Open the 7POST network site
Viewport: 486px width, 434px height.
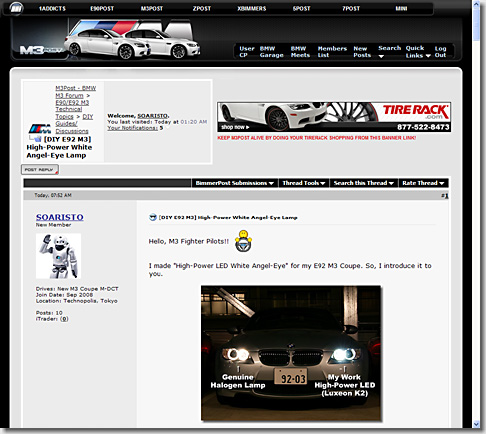click(x=351, y=9)
